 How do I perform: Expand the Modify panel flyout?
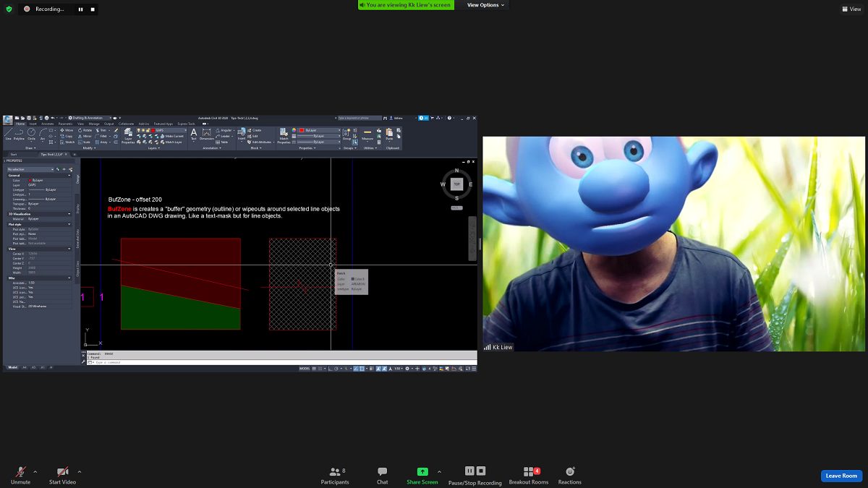[x=89, y=148]
